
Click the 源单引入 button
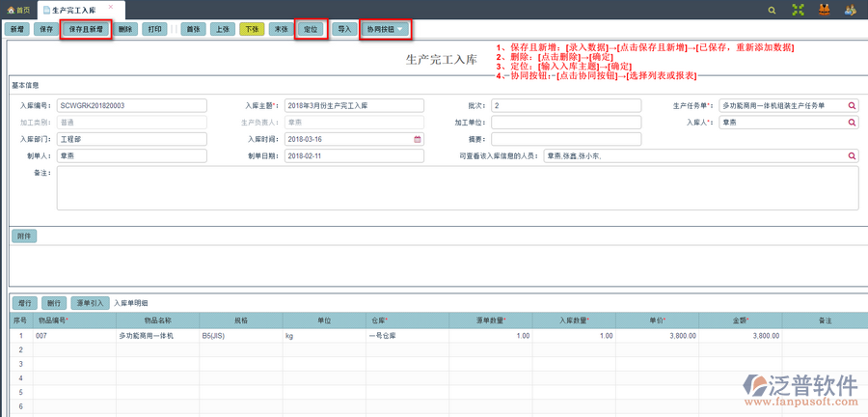coord(92,303)
